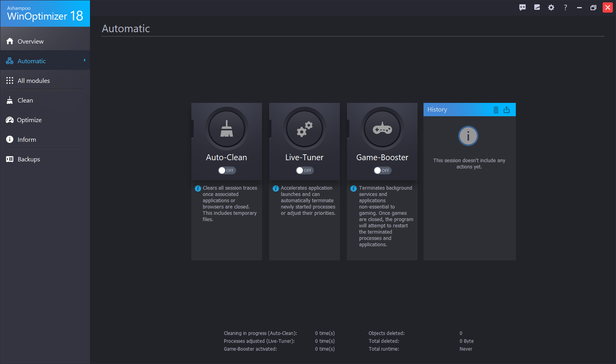This screenshot has height=364, width=616.
Task: Turn on the Auto-Clean toggle
Action: [x=227, y=170]
